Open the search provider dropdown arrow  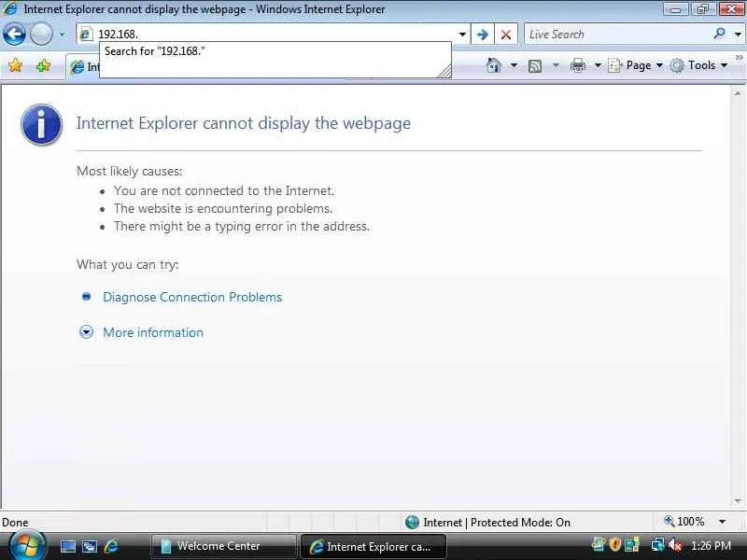[x=738, y=35]
